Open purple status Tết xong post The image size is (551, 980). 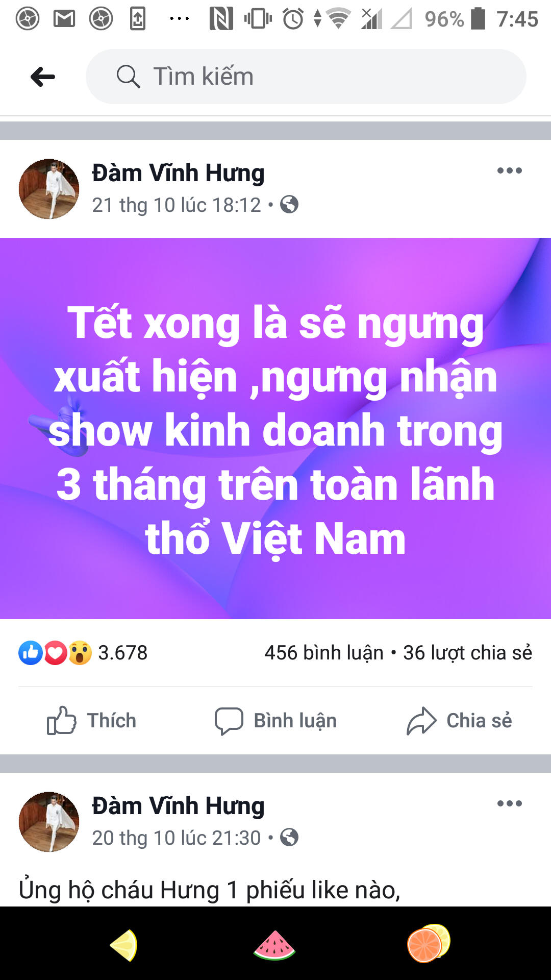(275, 428)
